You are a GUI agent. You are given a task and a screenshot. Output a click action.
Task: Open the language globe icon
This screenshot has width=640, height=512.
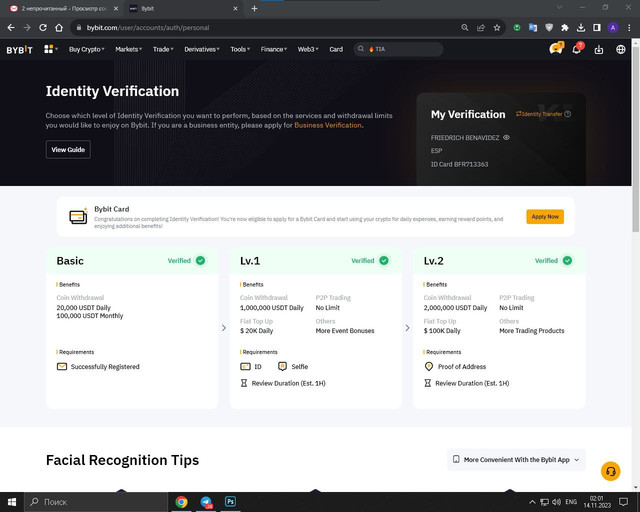620,49
